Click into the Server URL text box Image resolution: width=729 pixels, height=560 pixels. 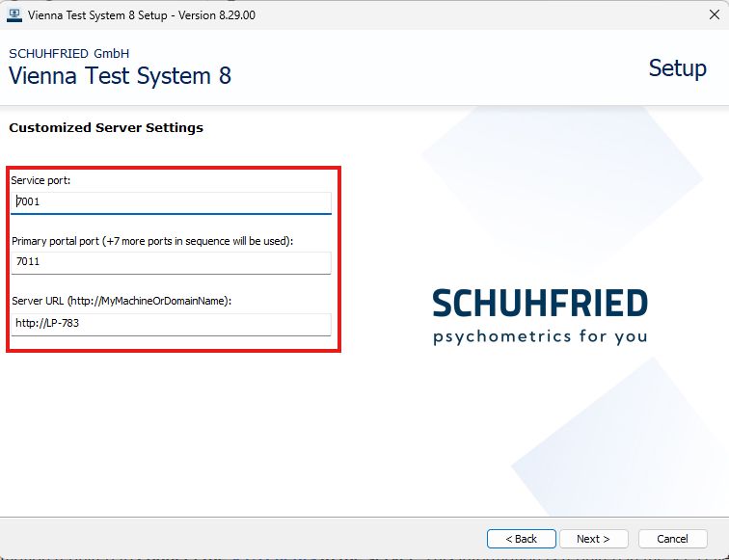pyautogui.click(x=171, y=324)
